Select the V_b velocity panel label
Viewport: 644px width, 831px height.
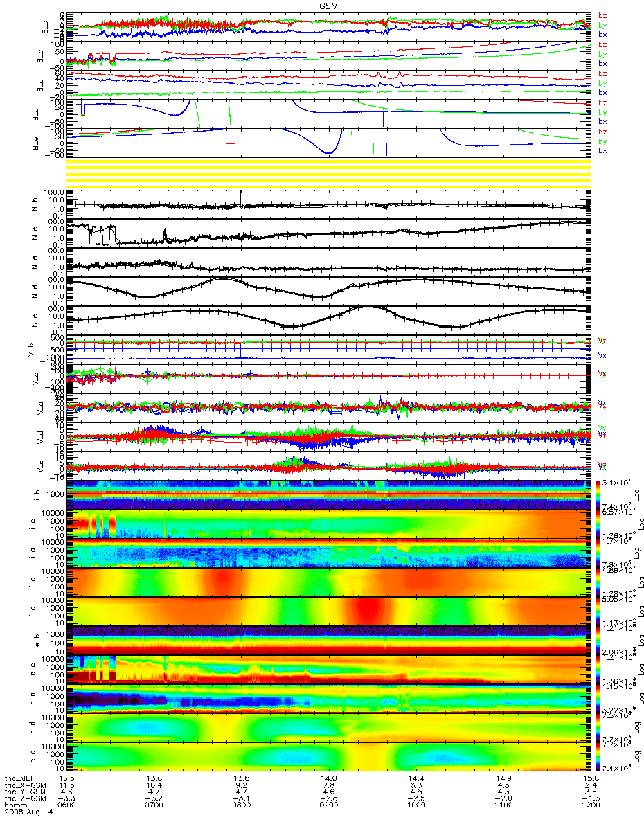click(x=30, y=350)
